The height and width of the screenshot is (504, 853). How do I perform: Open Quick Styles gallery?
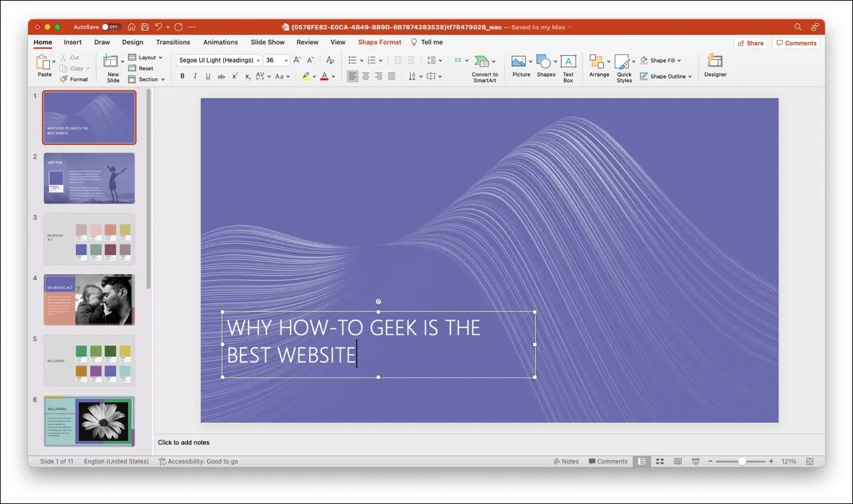(624, 69)
